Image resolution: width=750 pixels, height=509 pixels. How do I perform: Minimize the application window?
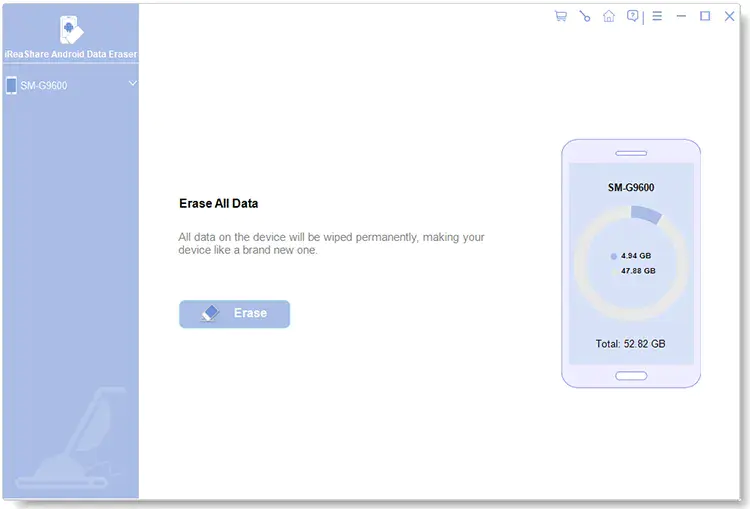(x=681, y=16)
